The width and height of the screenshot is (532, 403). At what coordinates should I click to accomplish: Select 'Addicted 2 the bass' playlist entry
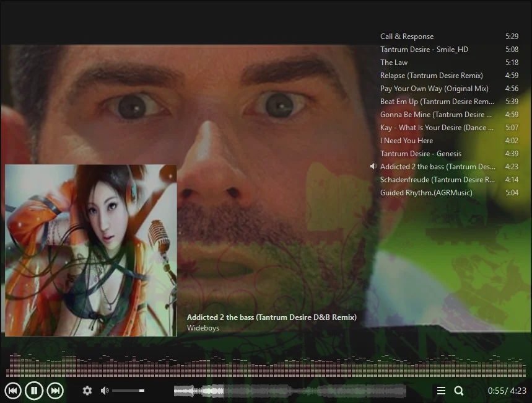pos(449,167)
